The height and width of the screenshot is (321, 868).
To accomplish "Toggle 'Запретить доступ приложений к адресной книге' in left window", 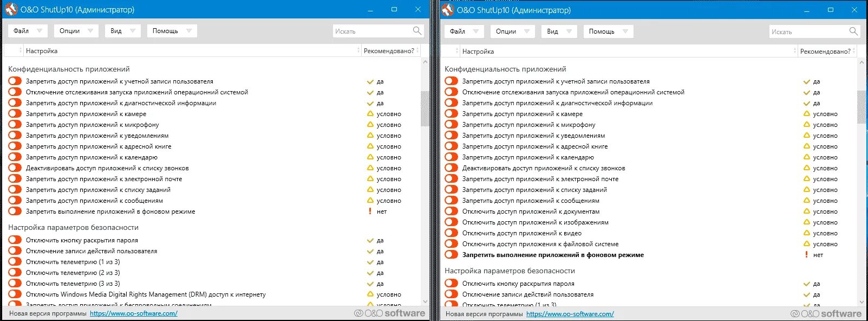I will (x=15, y=146).
